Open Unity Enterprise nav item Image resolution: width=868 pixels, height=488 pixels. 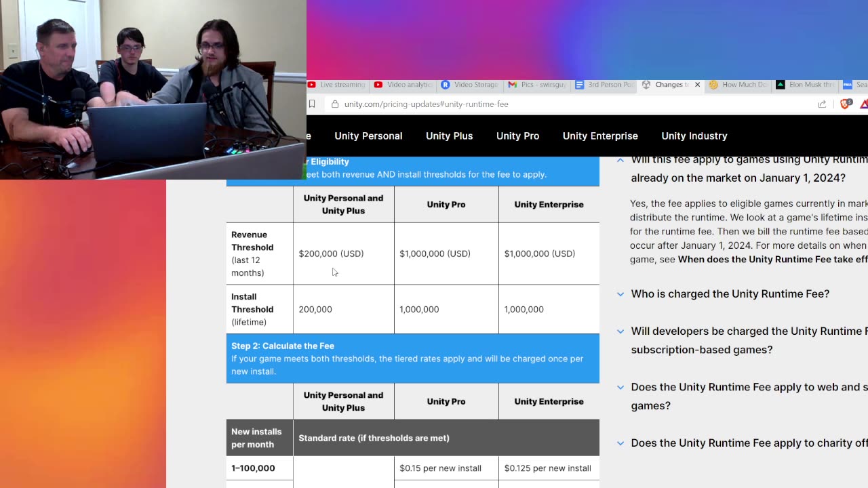pos(600,136)
